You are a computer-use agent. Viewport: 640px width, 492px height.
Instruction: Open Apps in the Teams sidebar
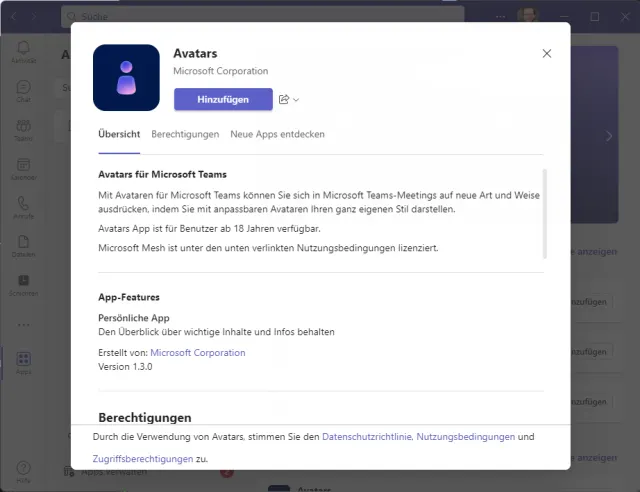point(23,363)
